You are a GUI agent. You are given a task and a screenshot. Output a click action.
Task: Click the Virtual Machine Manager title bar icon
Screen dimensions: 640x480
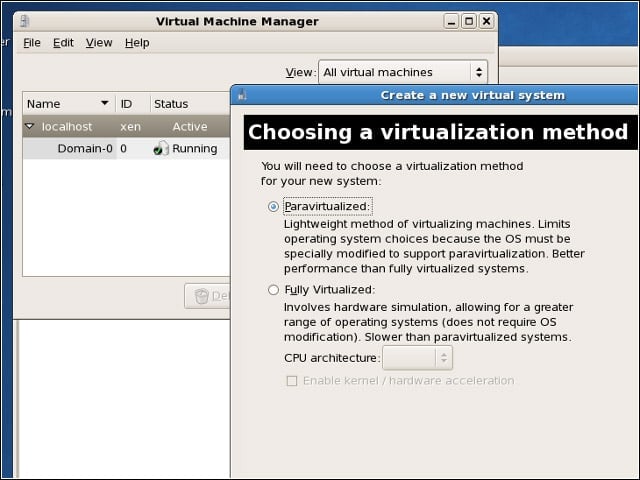pos(24,21)
